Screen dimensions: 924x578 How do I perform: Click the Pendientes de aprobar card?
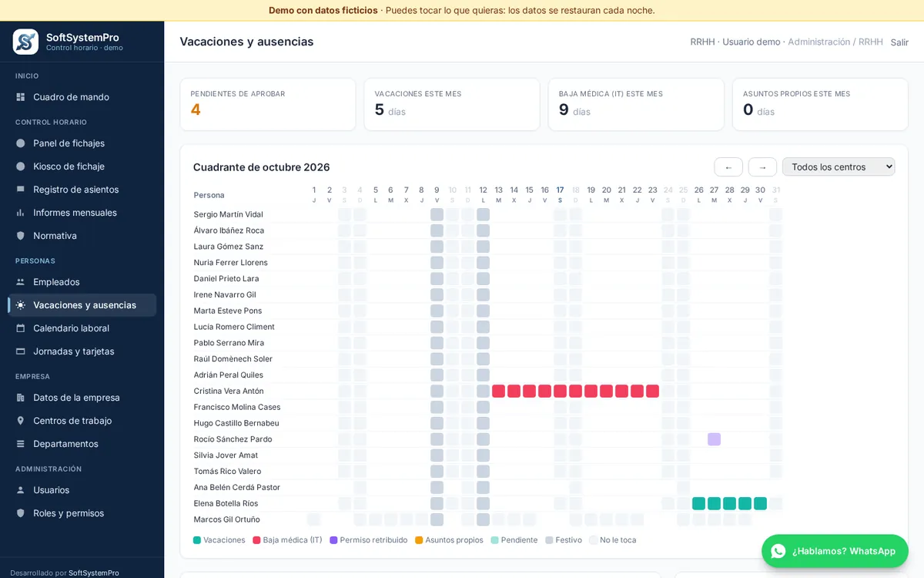coord(268,104)
